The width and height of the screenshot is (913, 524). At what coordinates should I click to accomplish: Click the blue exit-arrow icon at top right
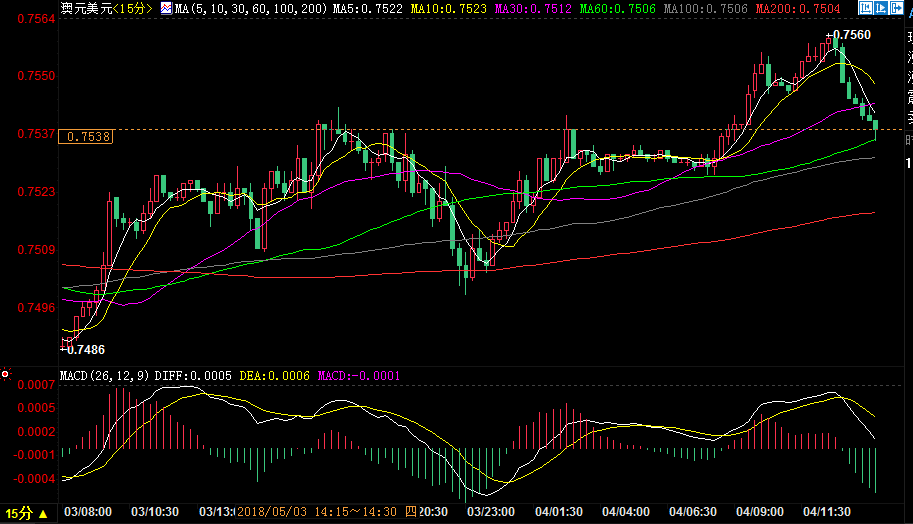pos(896,8)
